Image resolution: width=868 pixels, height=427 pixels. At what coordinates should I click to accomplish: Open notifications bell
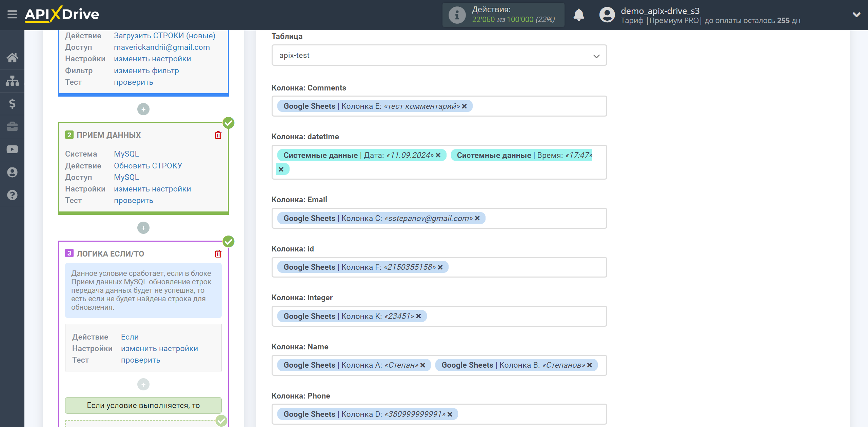[x=579, y=15]
